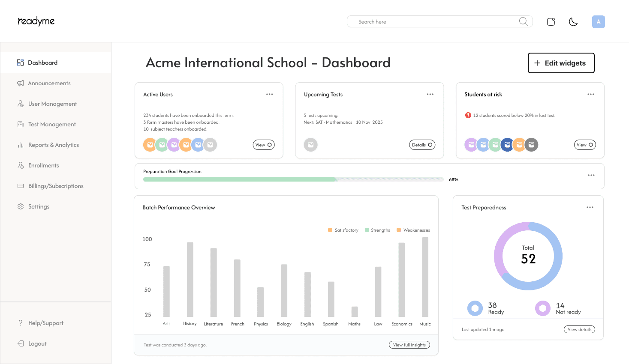Open the Enrollments section
629x364 pixels.
tap(44, 165)
